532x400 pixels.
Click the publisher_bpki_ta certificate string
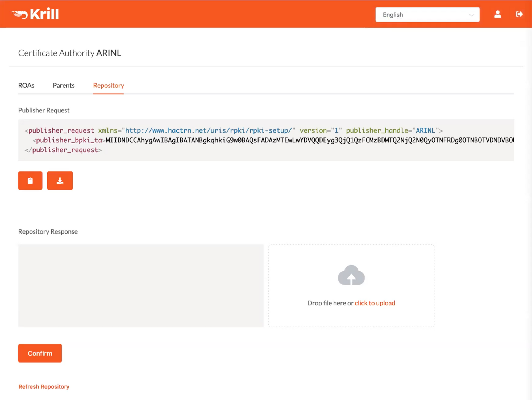click(x=309, y=140)
